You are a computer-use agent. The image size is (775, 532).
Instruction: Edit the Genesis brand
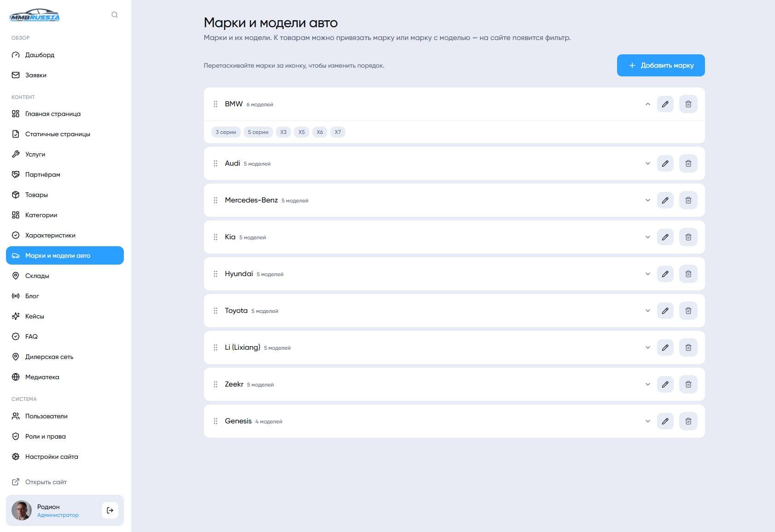[665, 421]
